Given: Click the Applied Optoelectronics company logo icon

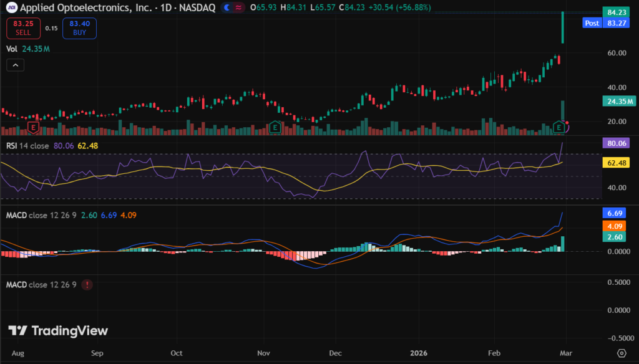Looking at the screenshot, I should 11,7.
